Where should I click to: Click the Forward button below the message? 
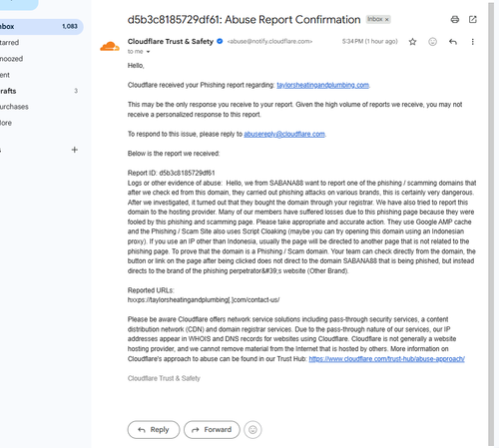(212, 430)
